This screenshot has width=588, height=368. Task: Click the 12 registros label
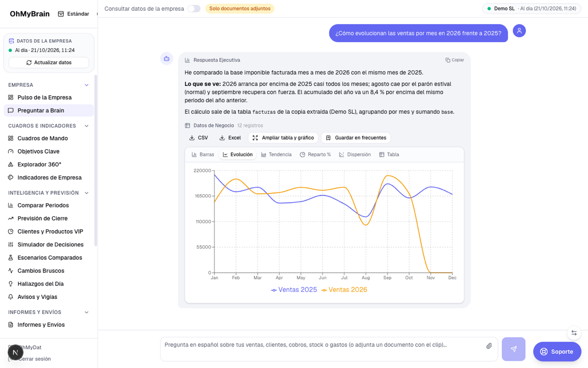[250, 126]
